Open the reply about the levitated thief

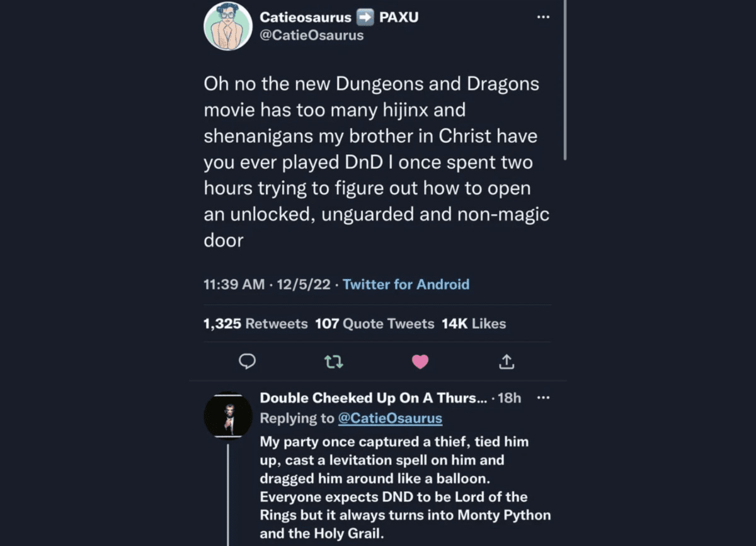(x=404, y=487)
